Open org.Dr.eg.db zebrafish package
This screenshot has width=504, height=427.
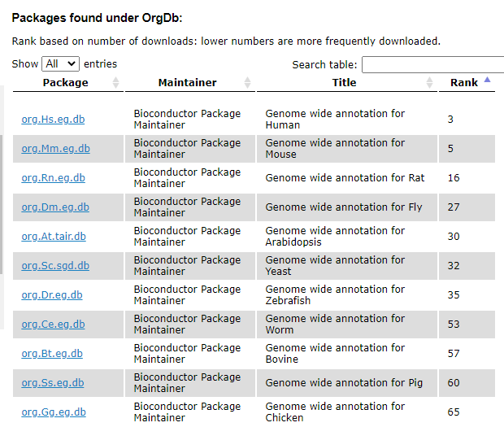coord(53,295)
